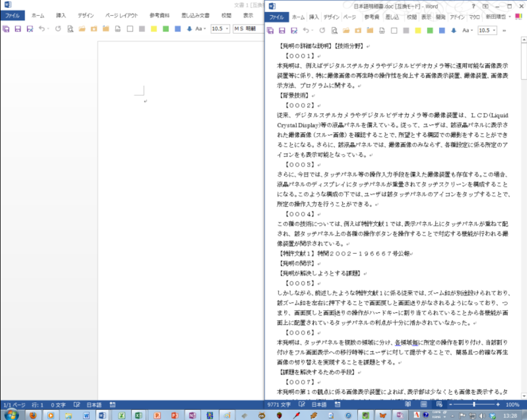Image resolution: width=527 pixels, height=420 pixels.
Task: Click the undo arrow in the right Word window
Action: pos(306,30)
